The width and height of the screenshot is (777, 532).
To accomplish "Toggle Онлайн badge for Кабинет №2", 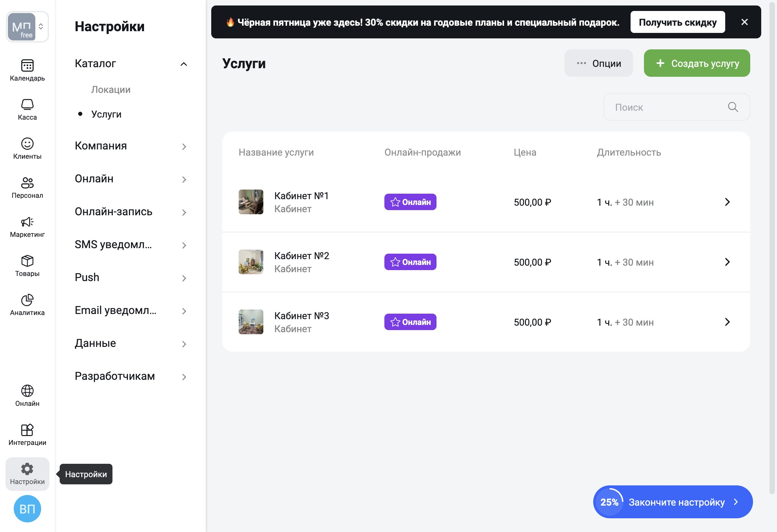I will click(410, 262).
